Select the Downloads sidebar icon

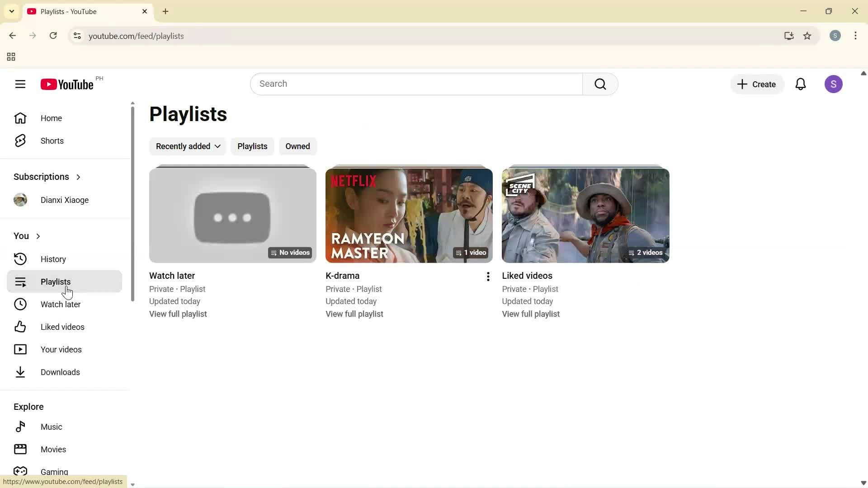[20, 372]
